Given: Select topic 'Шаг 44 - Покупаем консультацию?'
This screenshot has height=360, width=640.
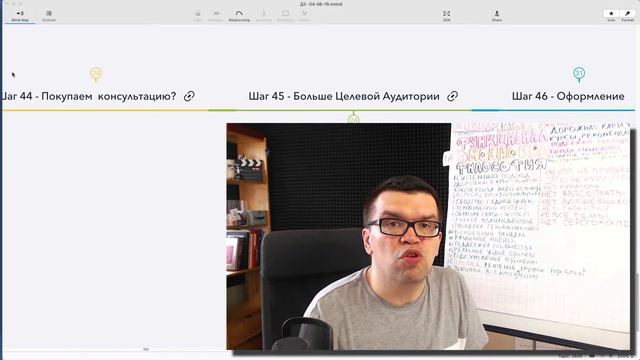Looking at the screenshot, I should [x=89, y=96].
